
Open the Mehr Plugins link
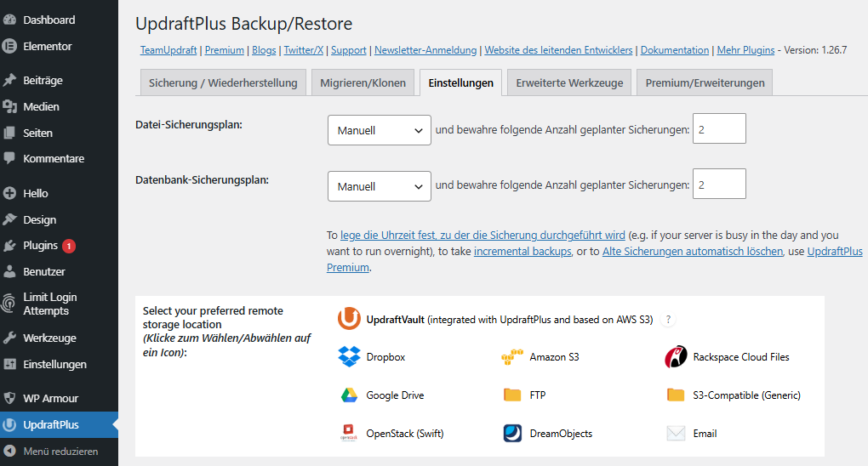point(745,50)
